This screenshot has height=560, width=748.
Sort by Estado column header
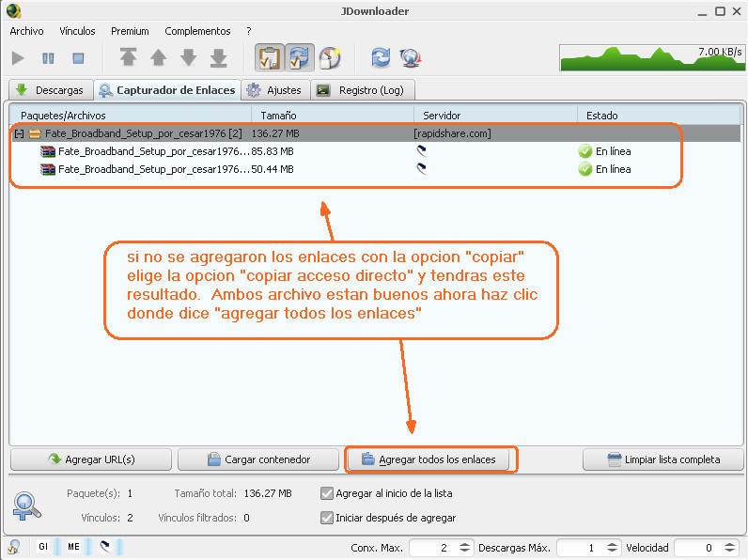[x=658, y=116]
